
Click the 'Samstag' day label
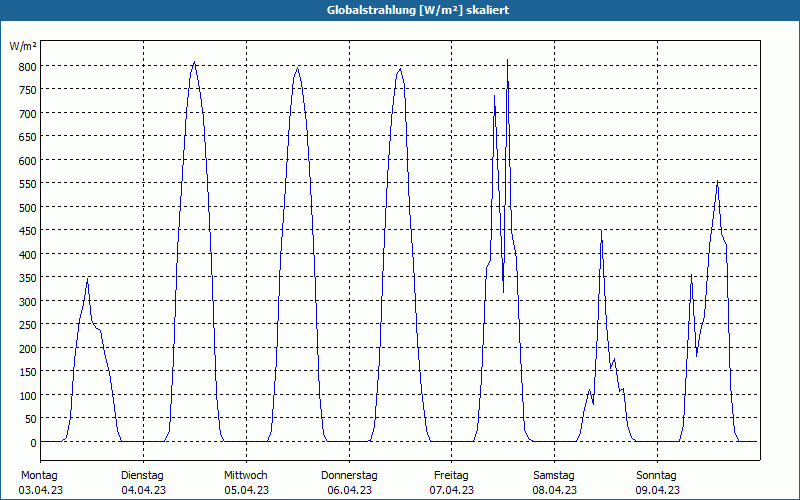pyautogui.click(x=554, y=475)
